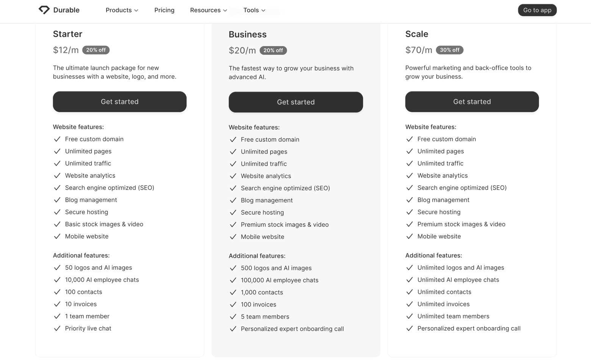Click checkmark beside 500 logos and AI images
This screenshot has width=591, height=364.
pyautogui.click(x=233, y=268)
